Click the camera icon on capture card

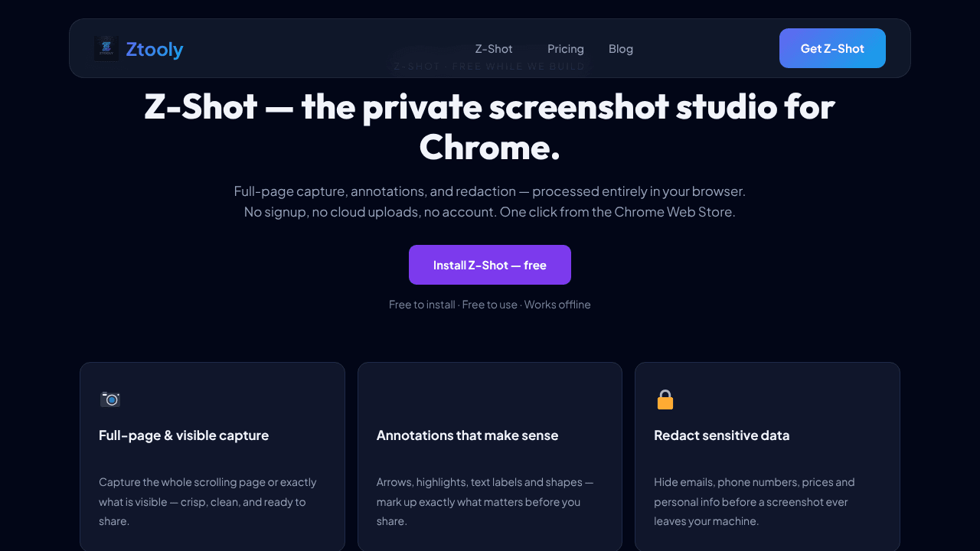[x=110, y=399]
